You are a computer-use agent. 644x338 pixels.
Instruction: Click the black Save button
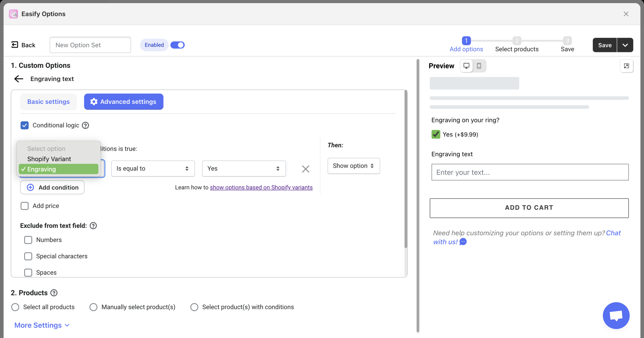click(604, 45)
